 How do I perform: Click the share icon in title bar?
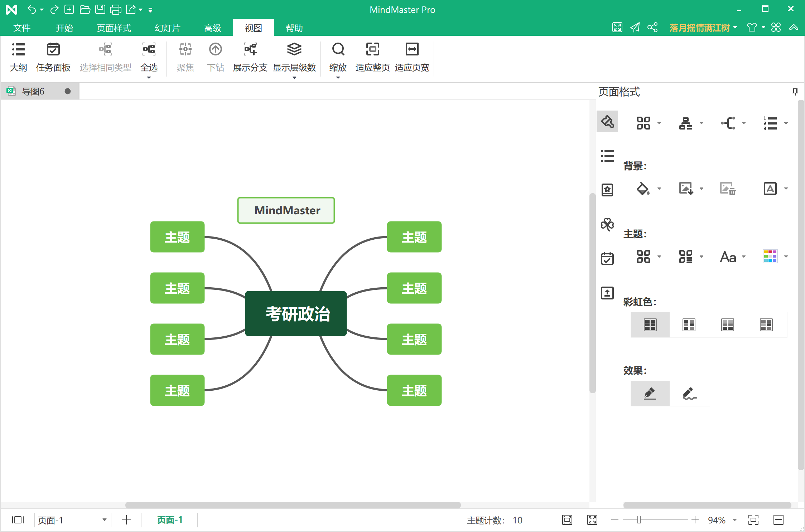click(x=652, y=28)
